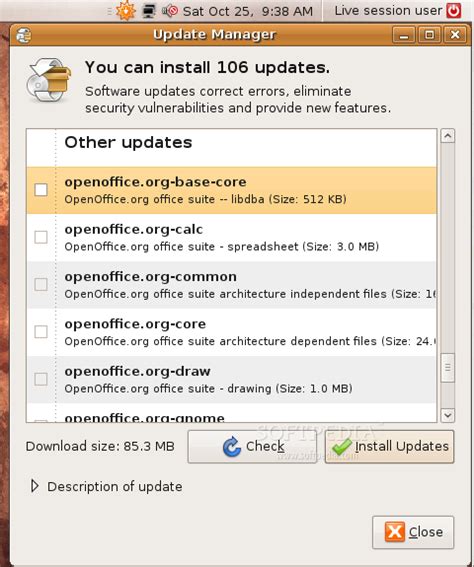
Task: Click the update notifier sun icon in panel
Action: point(125,11)
